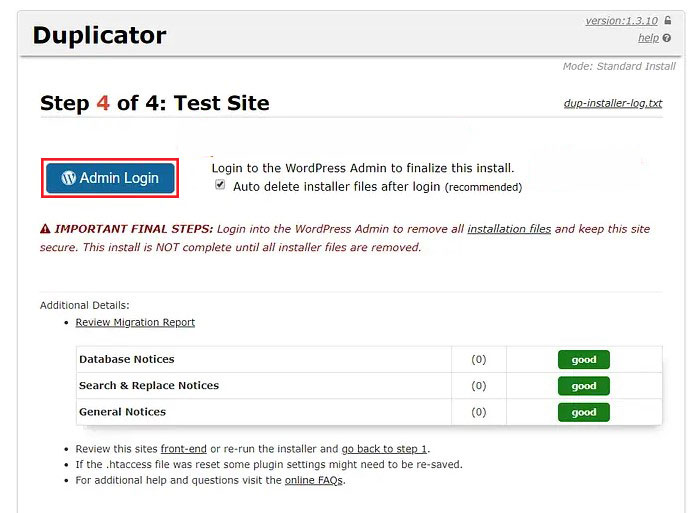
Task: Click the WordPress logo on Admin Login
Action: coord(68,178)
